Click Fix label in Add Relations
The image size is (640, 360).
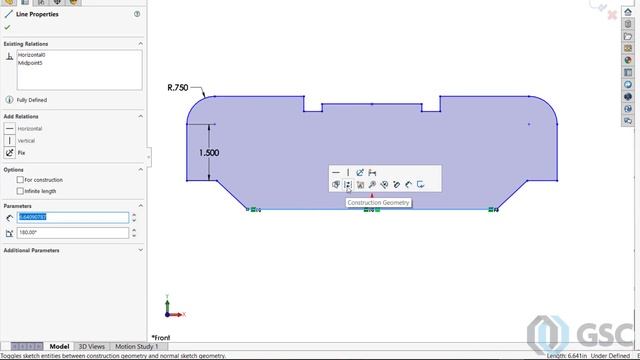21,153
